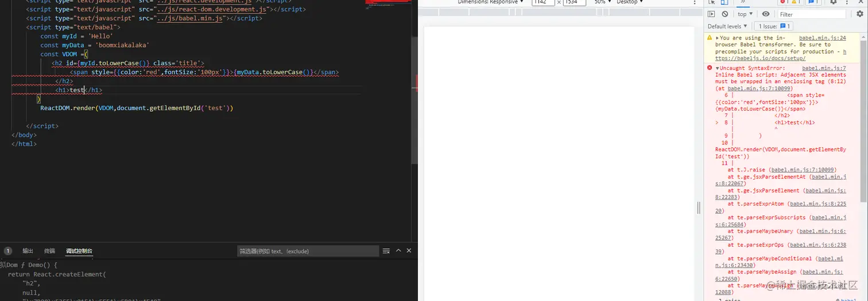Select 调试控制台 debug console tab
The width and height of the screenshot is (868, 301).
tap(79, 251)
